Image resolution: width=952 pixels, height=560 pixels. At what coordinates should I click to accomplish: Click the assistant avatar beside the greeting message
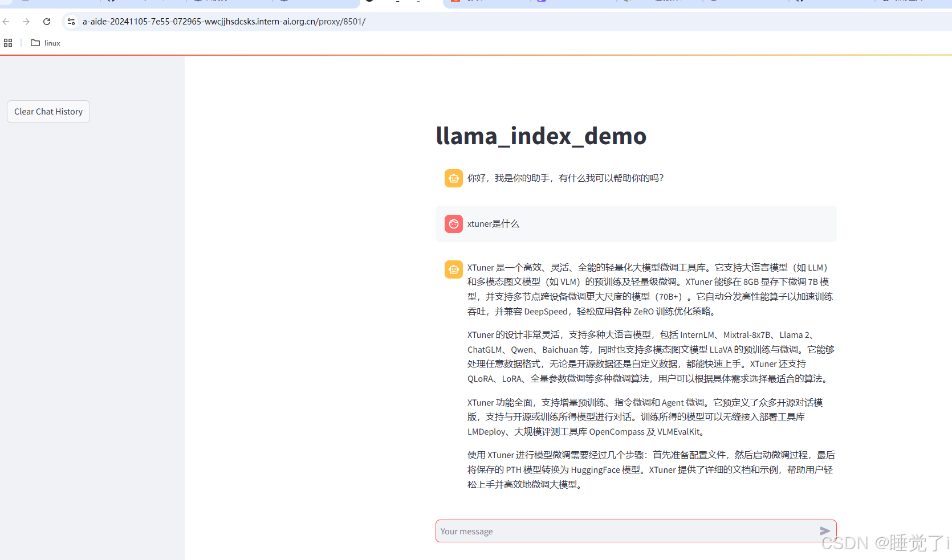click(x=454, y=178)
